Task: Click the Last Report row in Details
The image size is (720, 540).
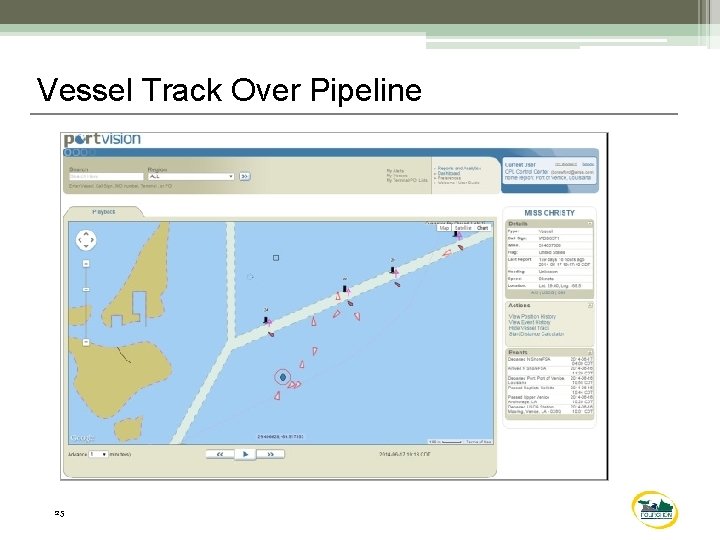Action: pyautogui.click(x=550, y=262)
